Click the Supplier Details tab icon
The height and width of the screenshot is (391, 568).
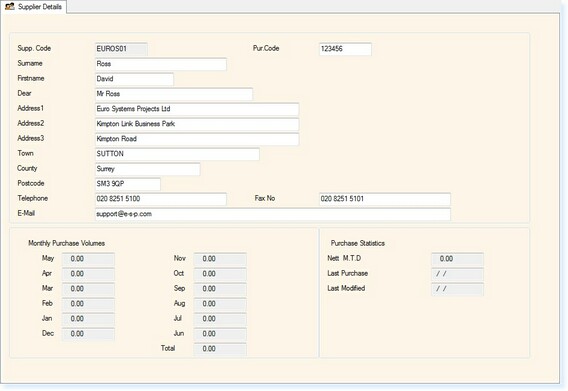coord(9,6)
